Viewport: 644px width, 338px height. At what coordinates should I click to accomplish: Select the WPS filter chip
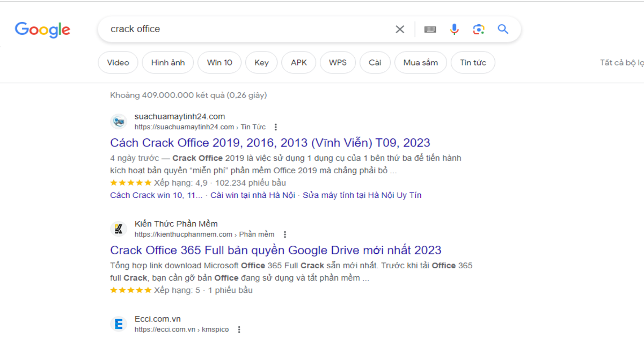(338, 63)
